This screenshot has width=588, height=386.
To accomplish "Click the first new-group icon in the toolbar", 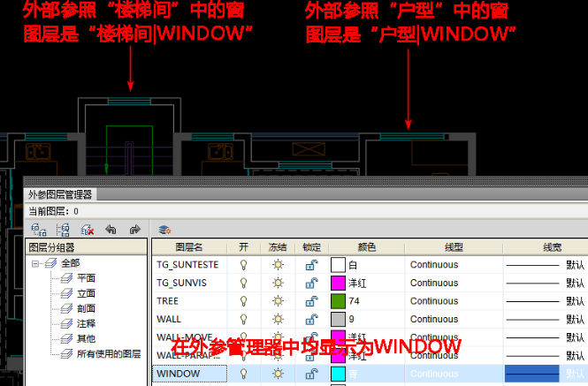I will tap(38, 229).
